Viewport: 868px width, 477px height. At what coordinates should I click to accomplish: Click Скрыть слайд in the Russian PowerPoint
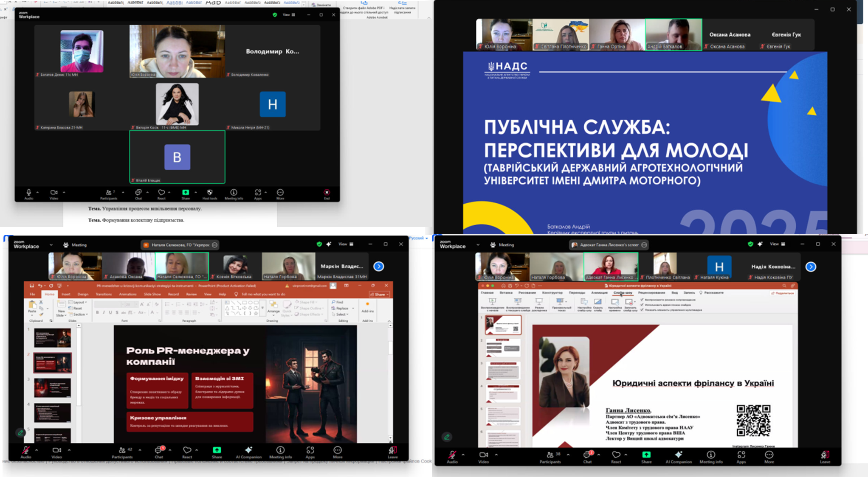click(597, 302)
